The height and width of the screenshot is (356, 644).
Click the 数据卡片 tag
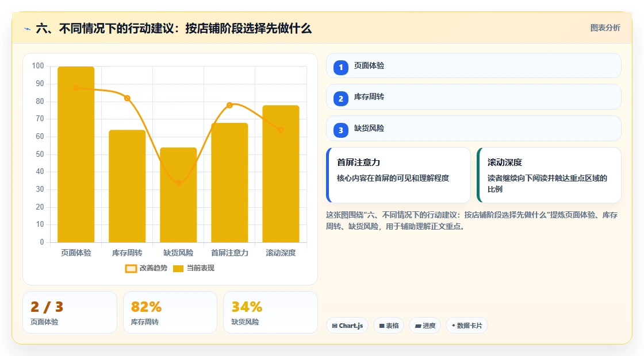click(x=466, y=326)
